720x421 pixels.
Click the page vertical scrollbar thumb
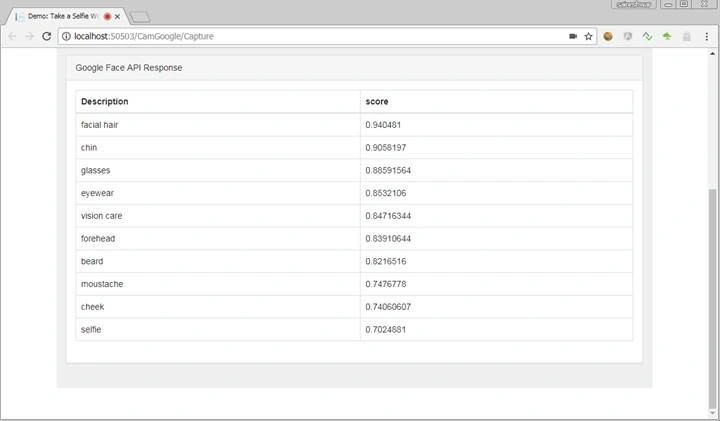tap(712, 298)
